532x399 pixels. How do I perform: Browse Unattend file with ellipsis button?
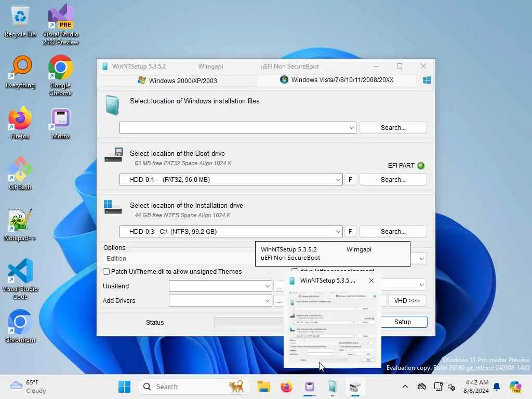(x=279, y=286)
